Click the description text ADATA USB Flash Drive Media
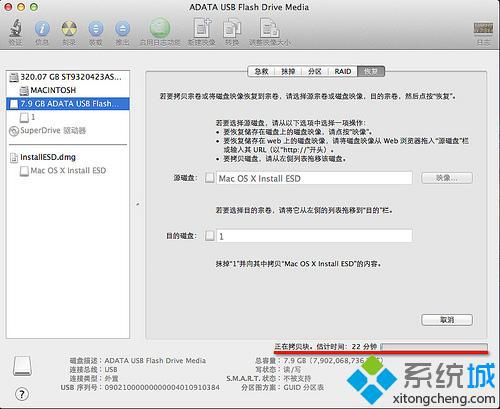The image size is (500, 409). (155, 361)
